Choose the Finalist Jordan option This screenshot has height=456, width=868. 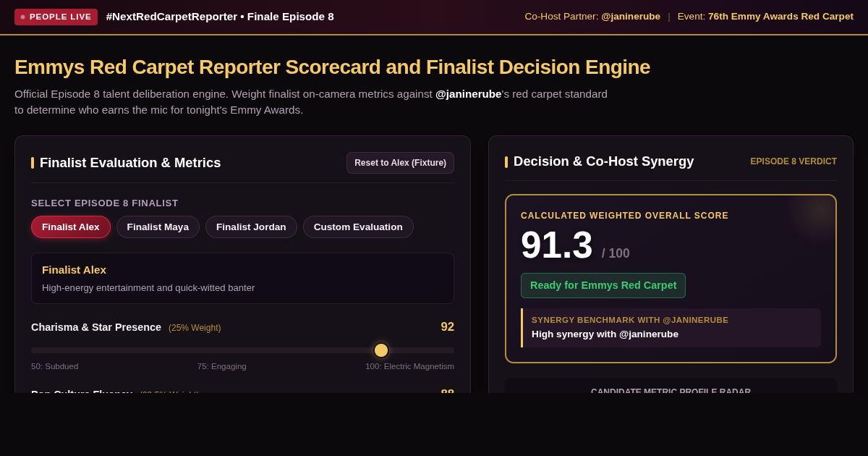click(251, 227)
